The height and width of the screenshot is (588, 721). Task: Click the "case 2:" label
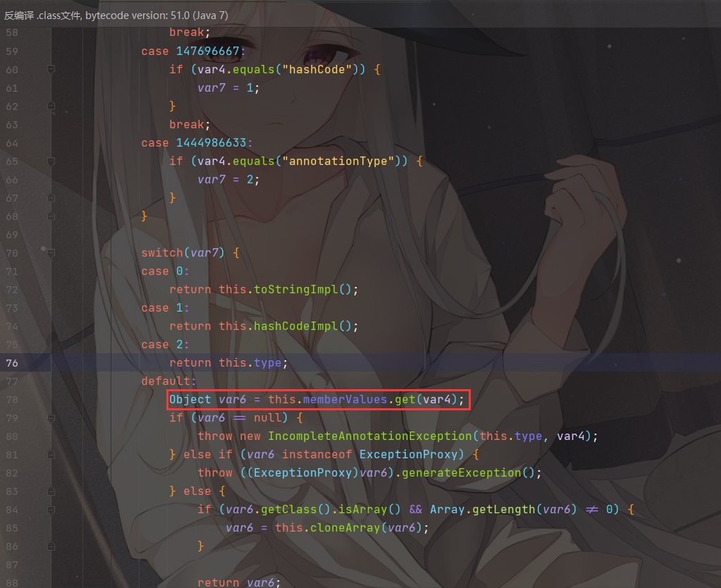click(x=165, y=345)
